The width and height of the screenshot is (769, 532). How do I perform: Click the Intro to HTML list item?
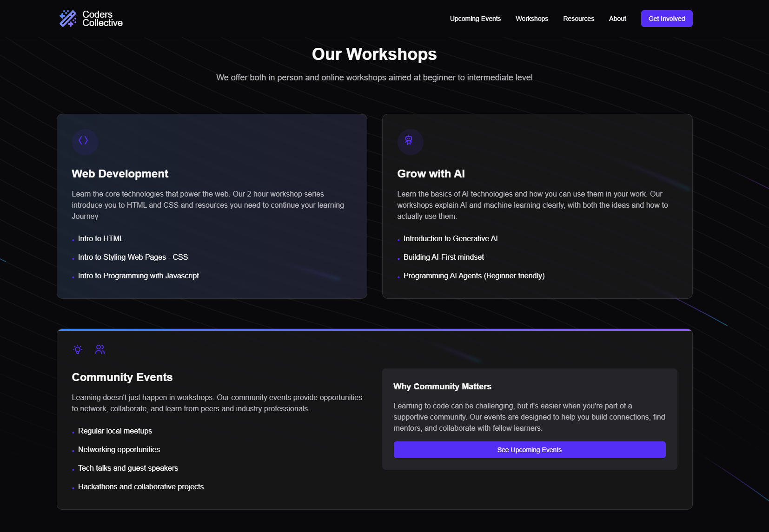pos(101,238)
